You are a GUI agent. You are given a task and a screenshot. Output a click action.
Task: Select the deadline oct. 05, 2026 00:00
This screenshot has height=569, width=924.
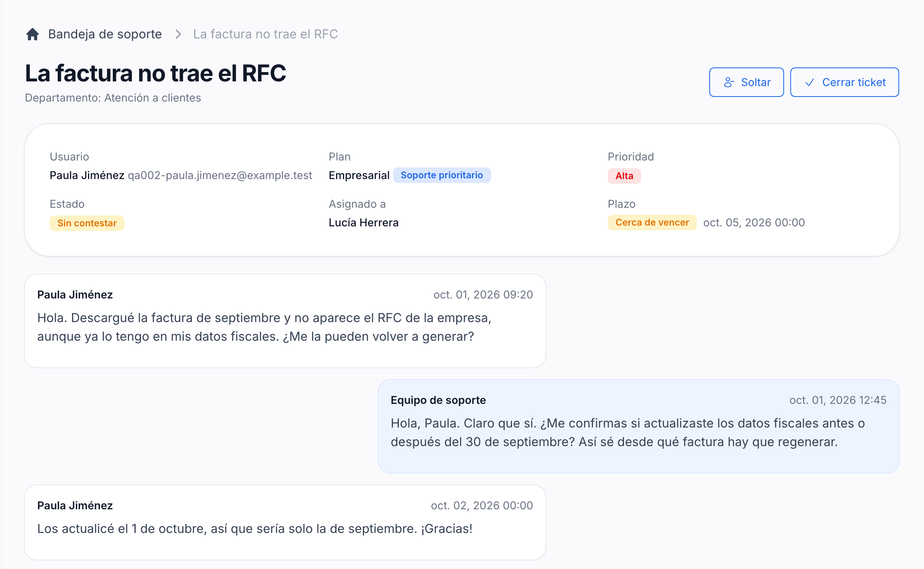754,222
